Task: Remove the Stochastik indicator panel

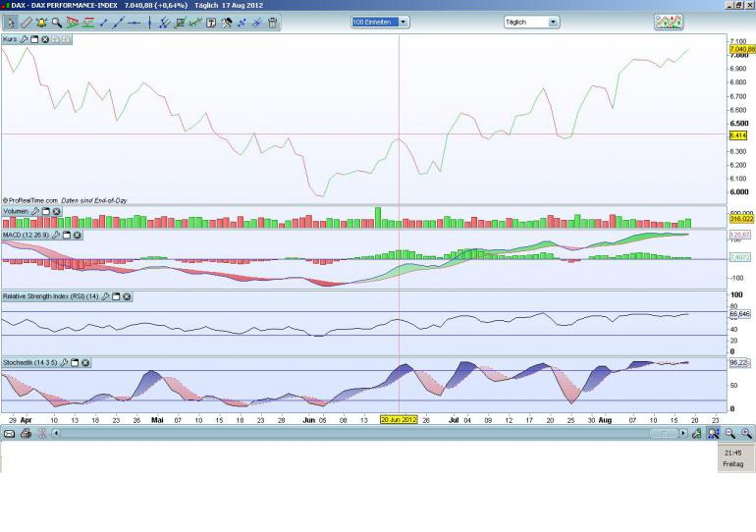Action: [86, 363]
